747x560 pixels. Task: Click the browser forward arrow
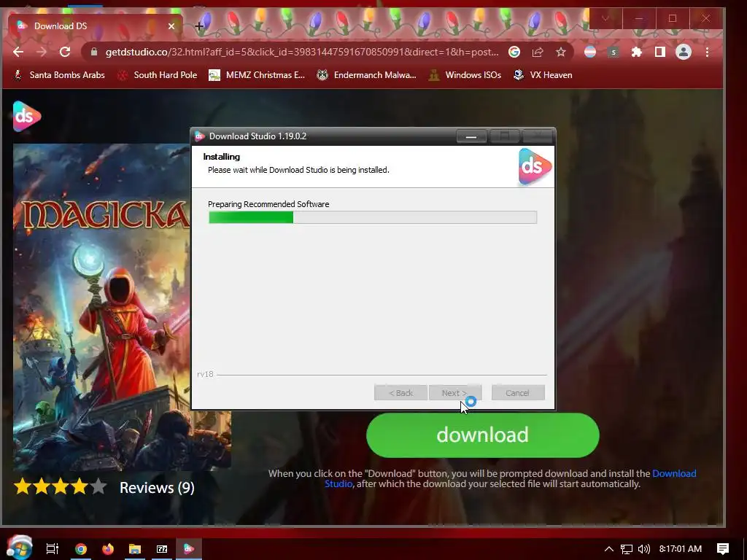[42, 52]
